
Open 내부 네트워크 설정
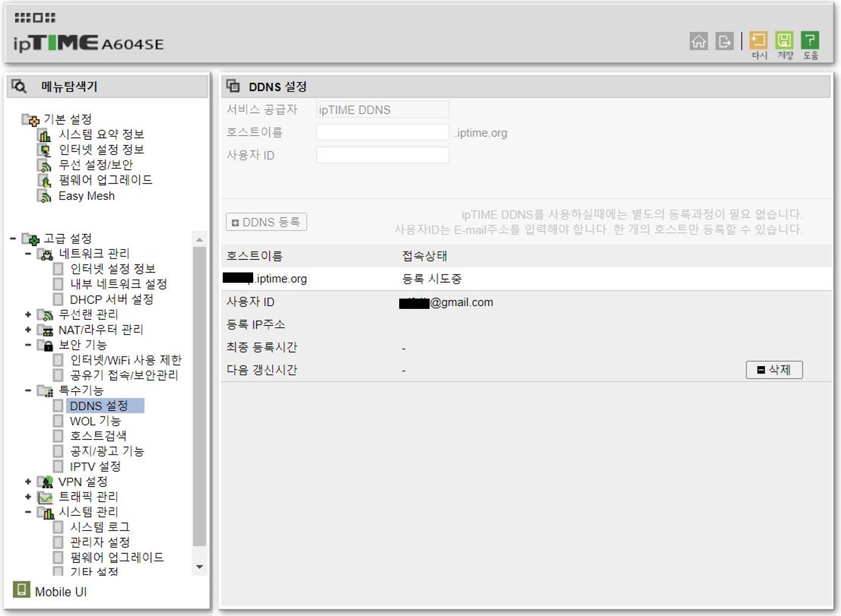118,284
